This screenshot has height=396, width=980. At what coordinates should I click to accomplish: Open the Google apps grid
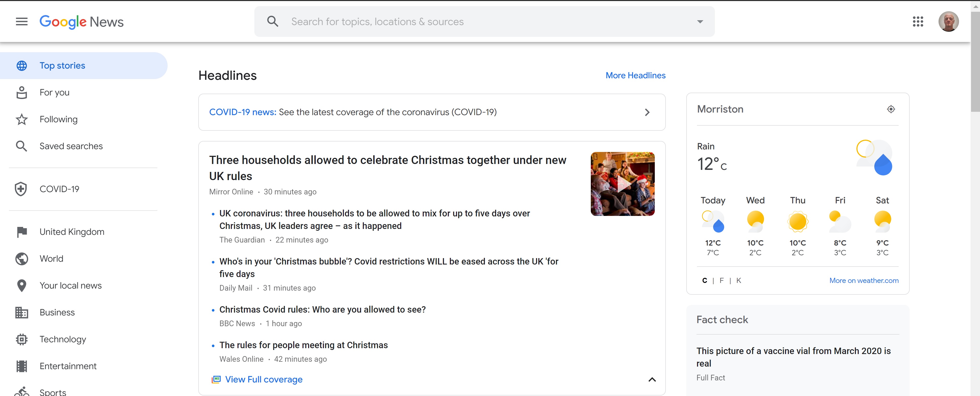click(x=918, y=22)
